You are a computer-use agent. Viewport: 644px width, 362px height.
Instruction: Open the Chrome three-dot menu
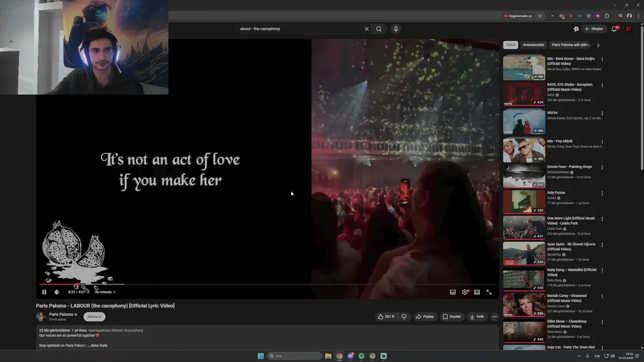[637, 16]
